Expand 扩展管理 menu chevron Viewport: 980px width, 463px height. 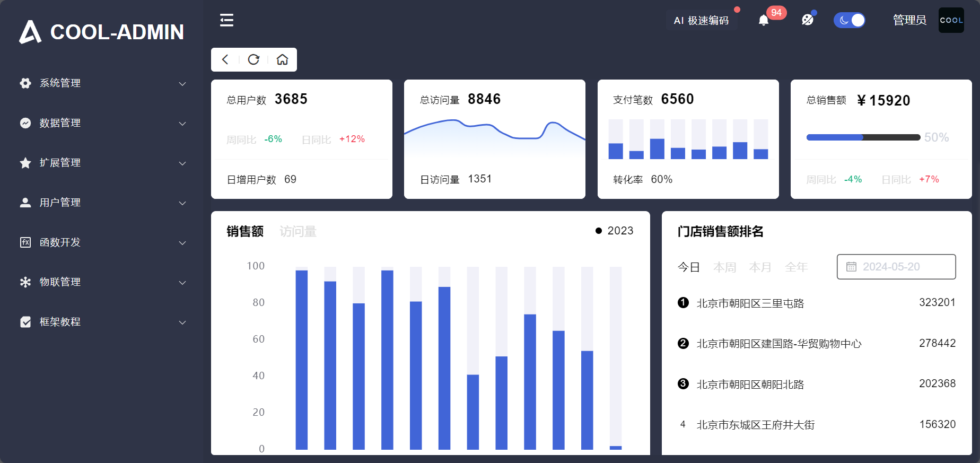pos(182,163)
